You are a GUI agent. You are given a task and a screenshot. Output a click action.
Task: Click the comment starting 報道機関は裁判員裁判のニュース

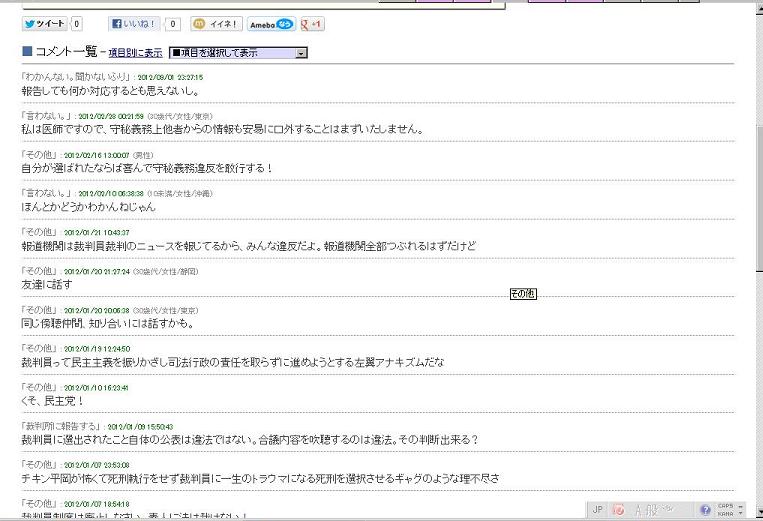pos(249,246)
